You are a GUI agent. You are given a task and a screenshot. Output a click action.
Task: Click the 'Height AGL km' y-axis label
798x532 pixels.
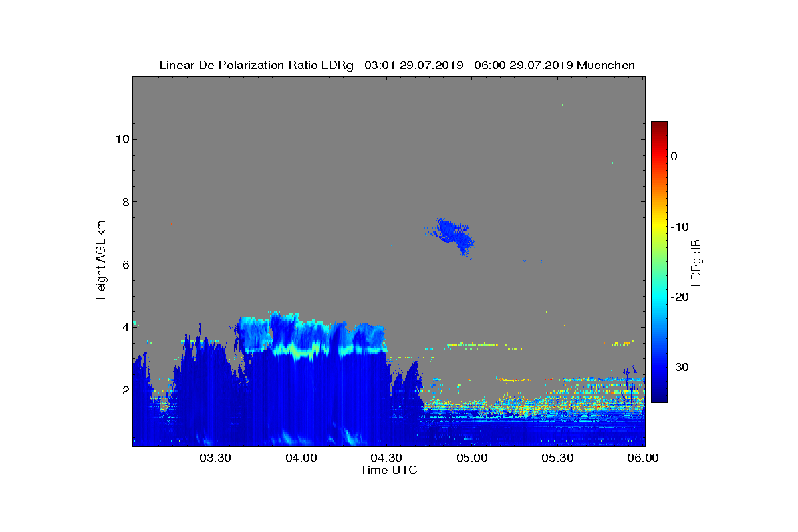(101, 261)
